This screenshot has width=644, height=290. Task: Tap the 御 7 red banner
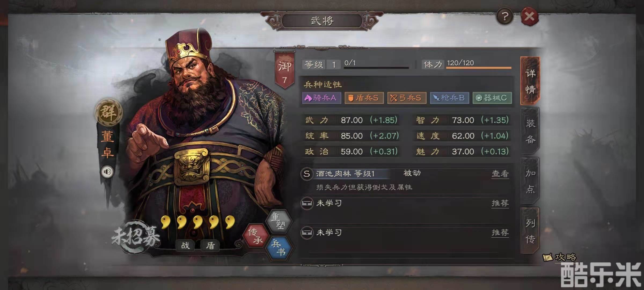(x=284, y=70)
